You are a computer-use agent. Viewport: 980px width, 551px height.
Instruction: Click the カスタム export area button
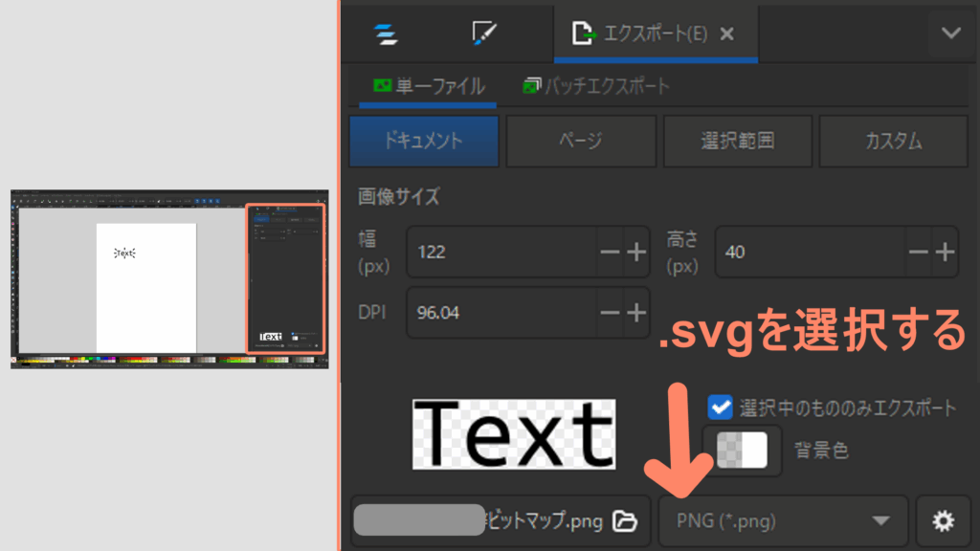[893, 142]
